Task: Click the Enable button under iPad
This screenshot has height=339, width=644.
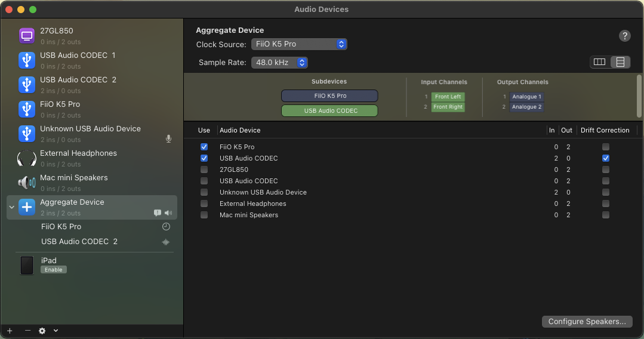Action: (x=54, y=270)
